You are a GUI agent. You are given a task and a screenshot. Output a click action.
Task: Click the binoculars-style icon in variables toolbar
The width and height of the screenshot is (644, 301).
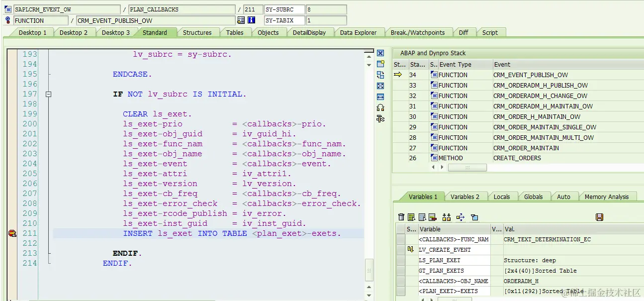[446, 217]
